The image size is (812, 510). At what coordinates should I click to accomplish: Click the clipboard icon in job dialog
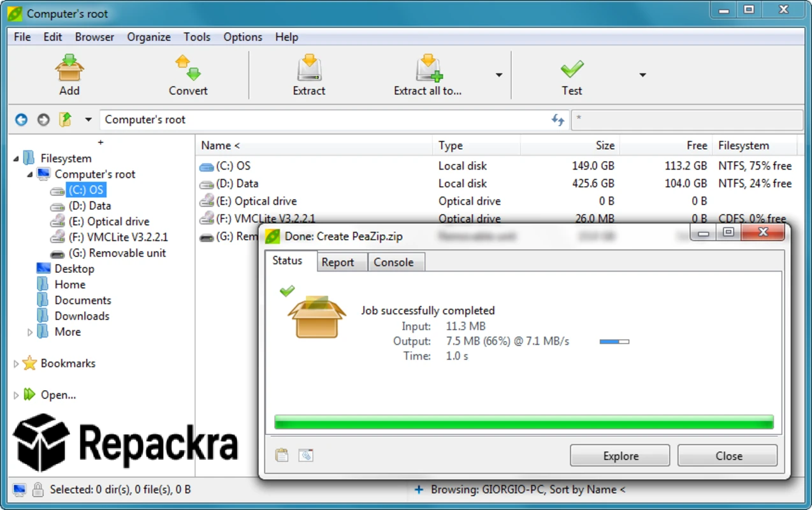point(282,455)
